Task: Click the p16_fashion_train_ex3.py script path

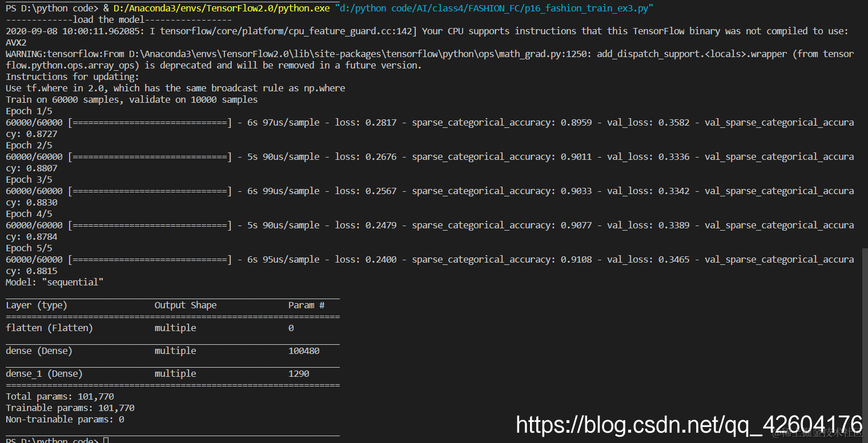Action: click(x=495, y=8)
